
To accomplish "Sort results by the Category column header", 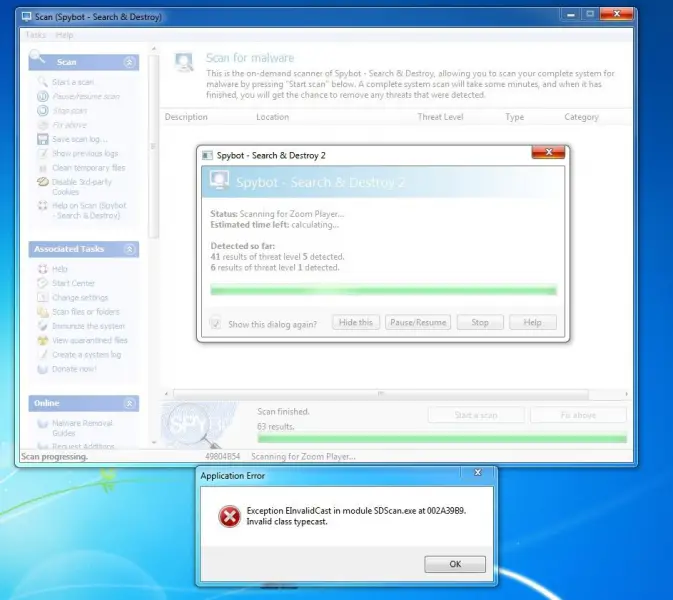I will (581, 117).
